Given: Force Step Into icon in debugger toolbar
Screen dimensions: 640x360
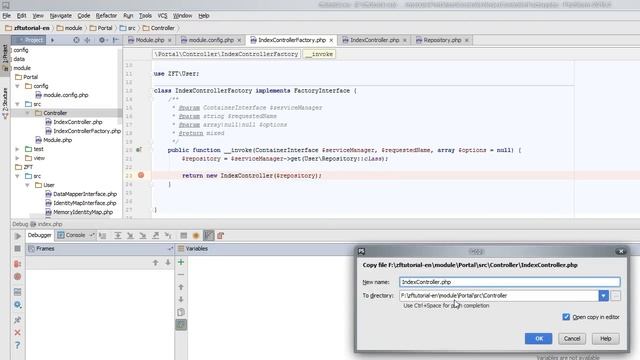Looking at the screenshot, I should point(143,236).
